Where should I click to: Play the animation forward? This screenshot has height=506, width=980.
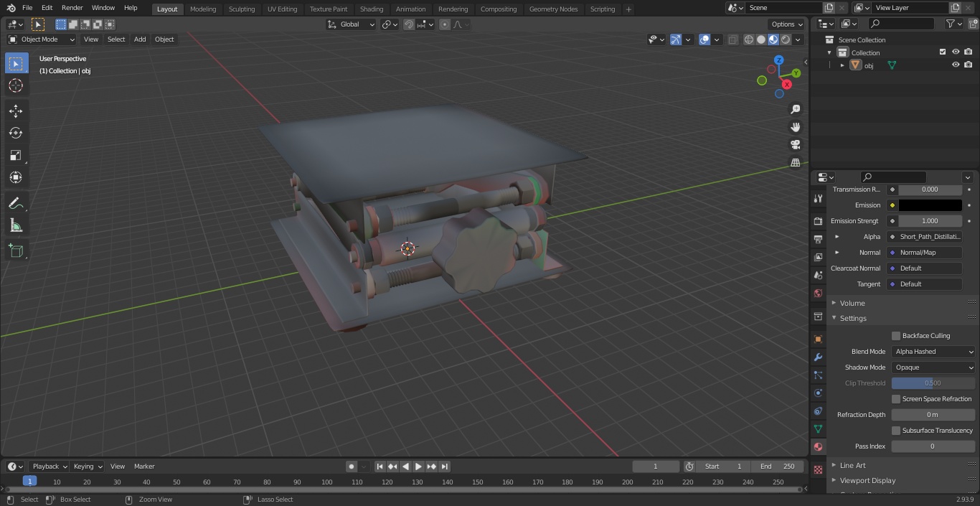point(418,467)
